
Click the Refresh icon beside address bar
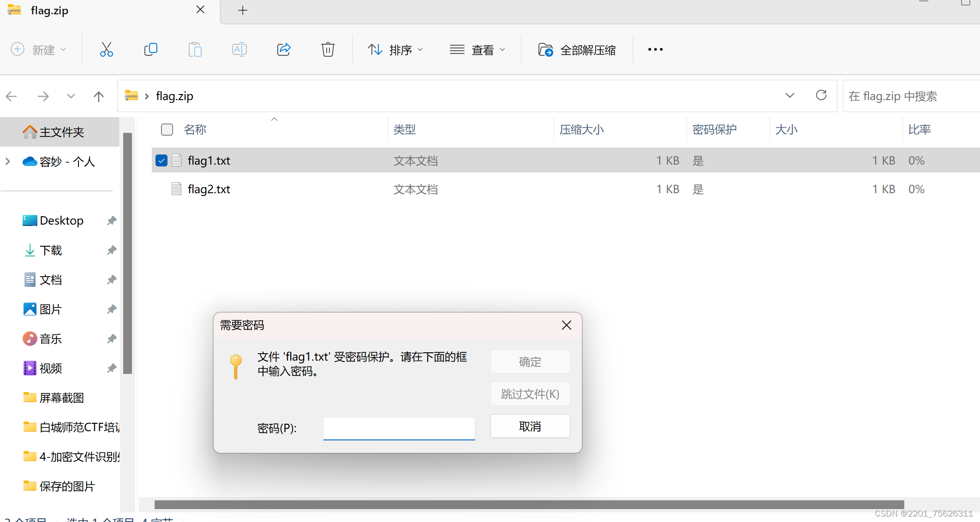(x=821, y=95)
